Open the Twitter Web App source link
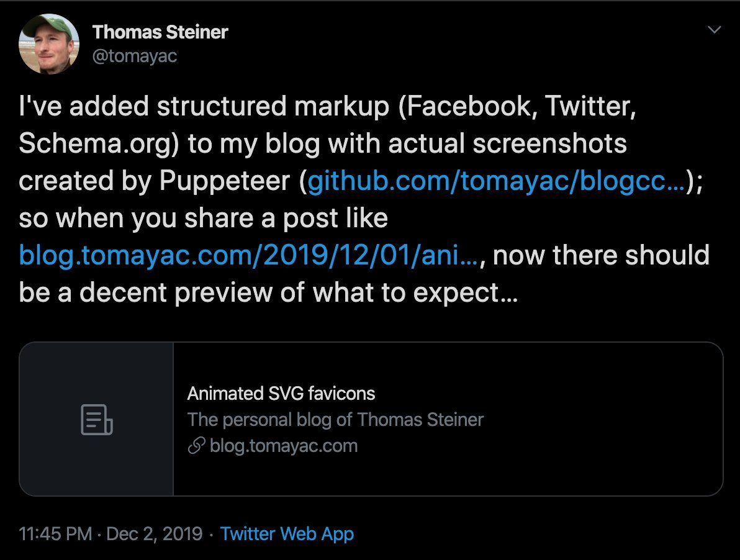740x560 pixels. 287,534
